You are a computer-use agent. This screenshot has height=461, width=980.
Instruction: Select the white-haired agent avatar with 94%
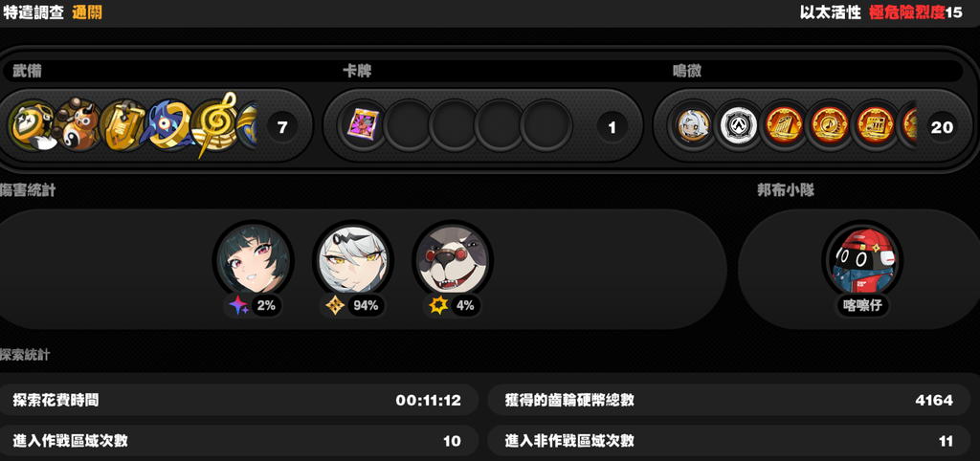(x=352, y=260)
